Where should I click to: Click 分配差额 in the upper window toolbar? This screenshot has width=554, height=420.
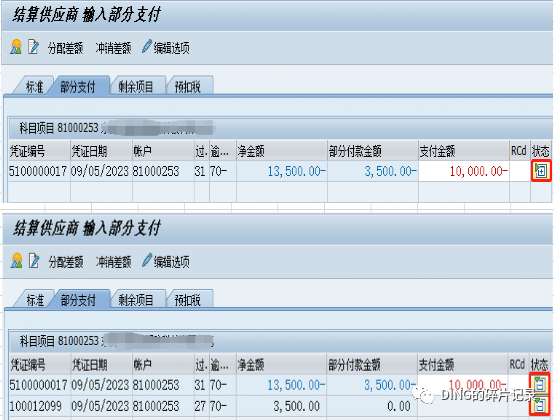pyautogui.click(x=65, y=48)
